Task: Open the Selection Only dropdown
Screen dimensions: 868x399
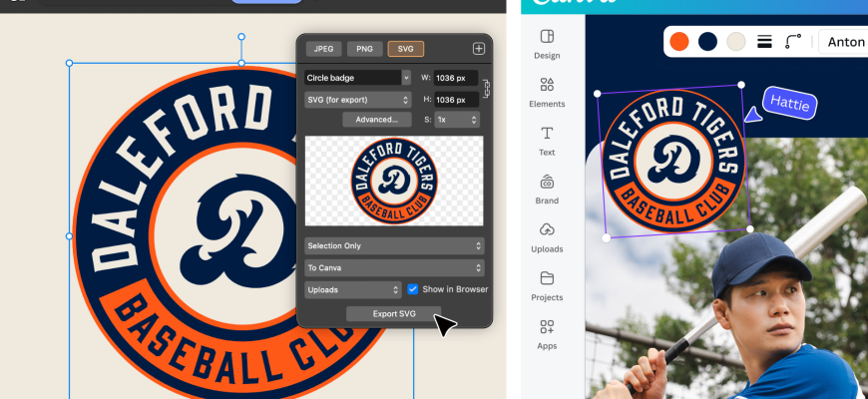Action: pos(394,245)
